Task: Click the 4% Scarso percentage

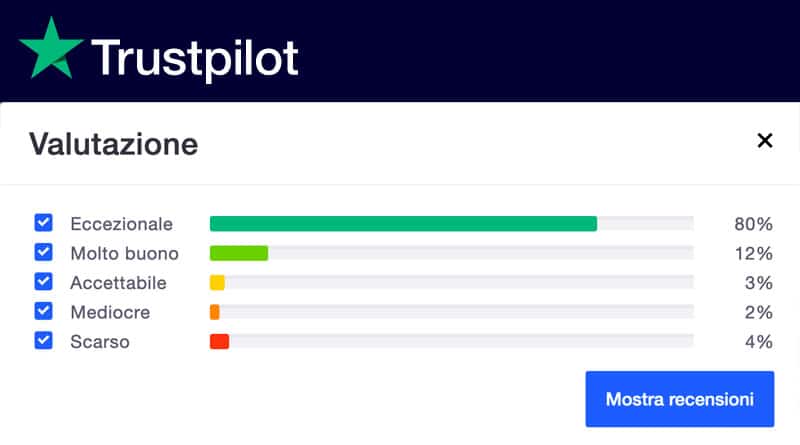Action: coord(759,342)
